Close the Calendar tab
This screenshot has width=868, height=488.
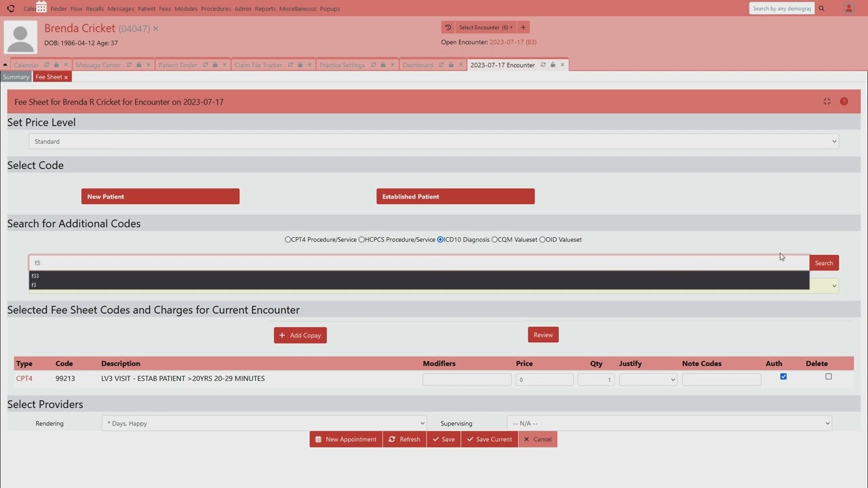pos(66,65)
